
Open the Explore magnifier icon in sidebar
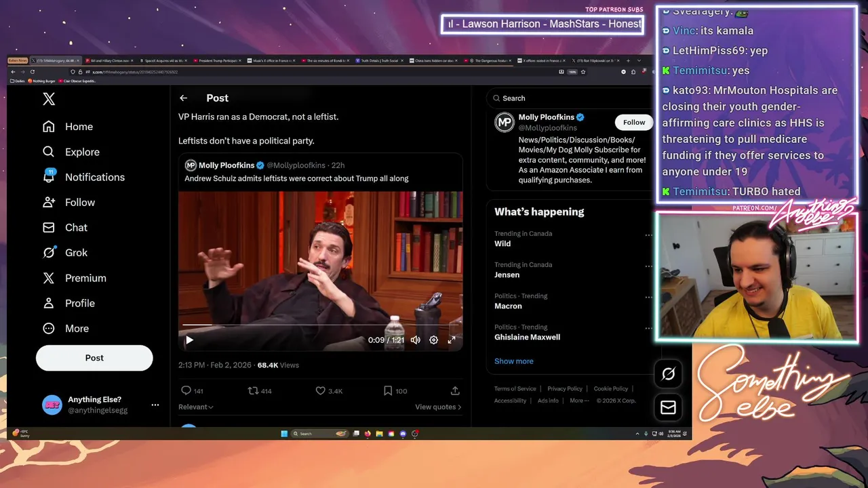pos(49,152)
